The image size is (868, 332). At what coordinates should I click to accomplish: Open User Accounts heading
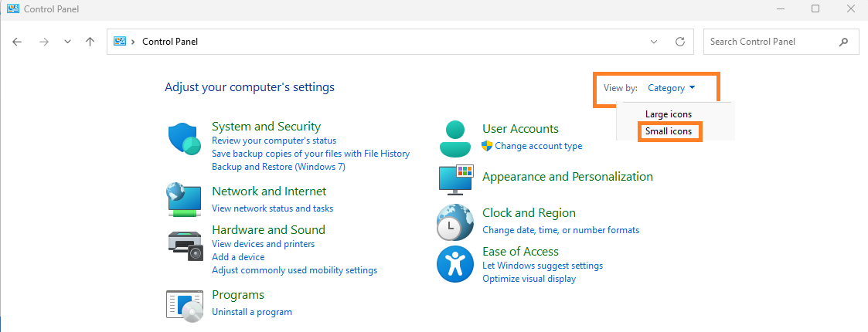coord(520,128)
